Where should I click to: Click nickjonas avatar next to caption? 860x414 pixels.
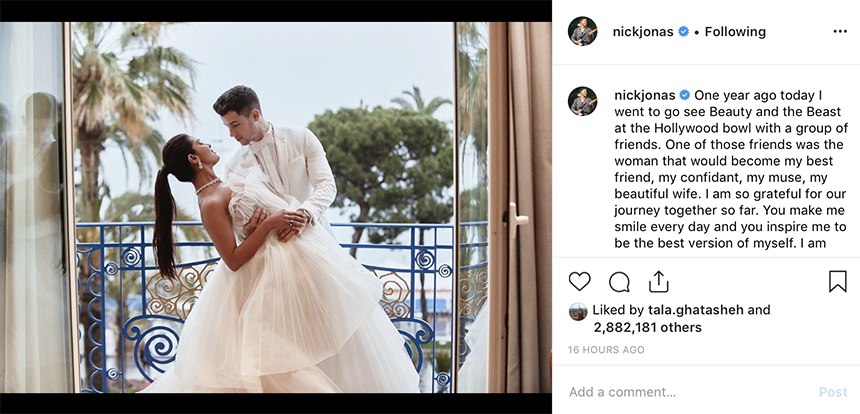point(582,101)
